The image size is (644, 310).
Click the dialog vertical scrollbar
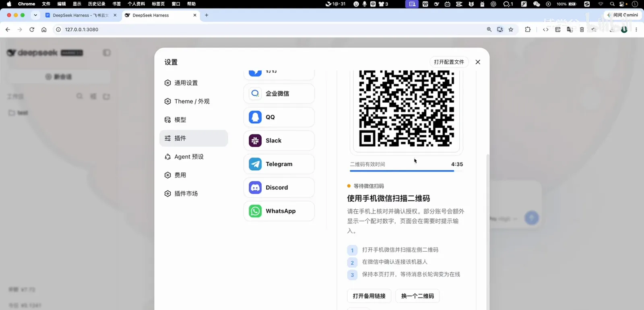[488, 231]
